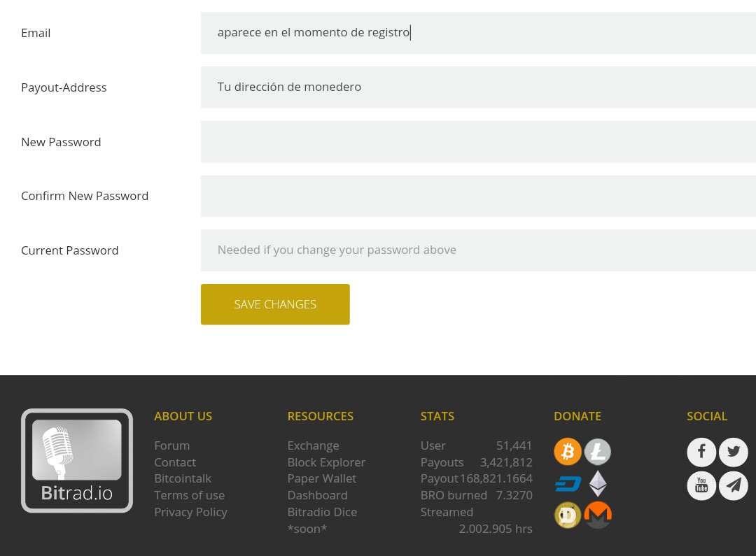The width and height of the screenshot is (756, 556).
Task: Click the RESOURCES heading
Action: tap(321, 416)
